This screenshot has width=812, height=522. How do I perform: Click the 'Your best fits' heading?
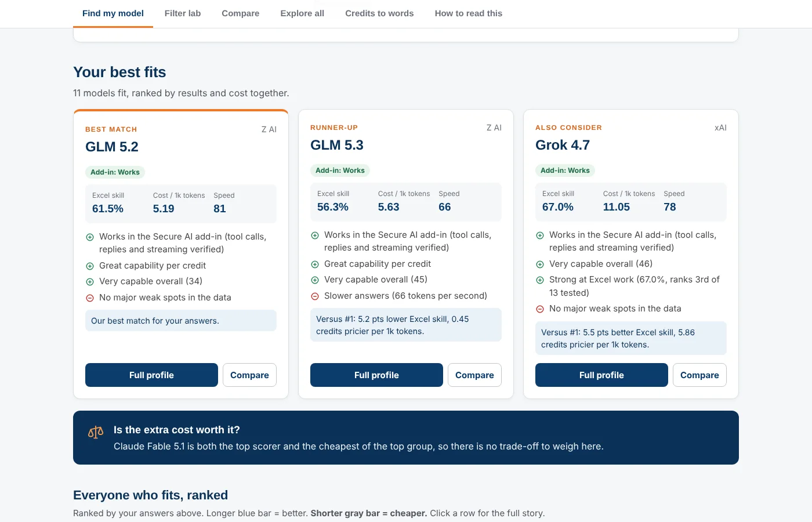coord(119,72)
